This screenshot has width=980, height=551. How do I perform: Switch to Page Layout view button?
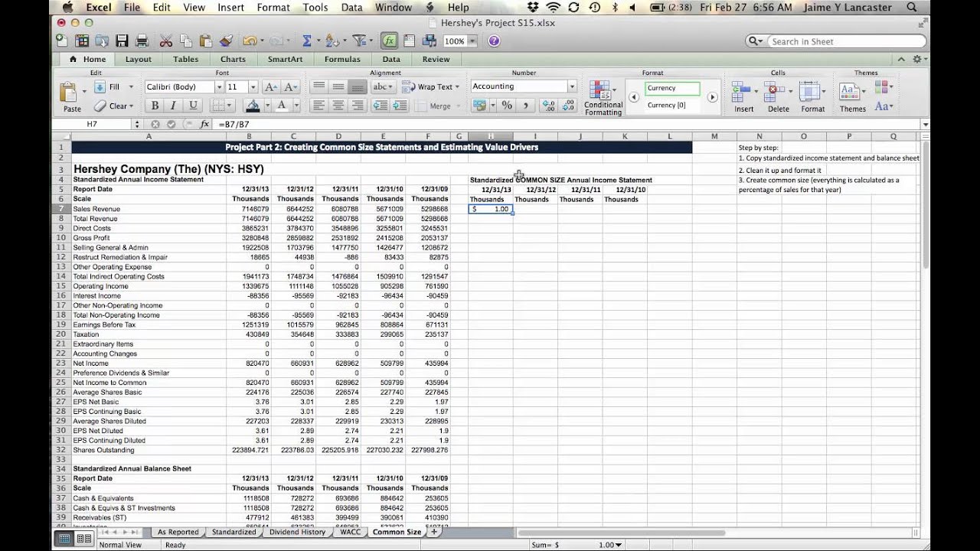[83, 539]
